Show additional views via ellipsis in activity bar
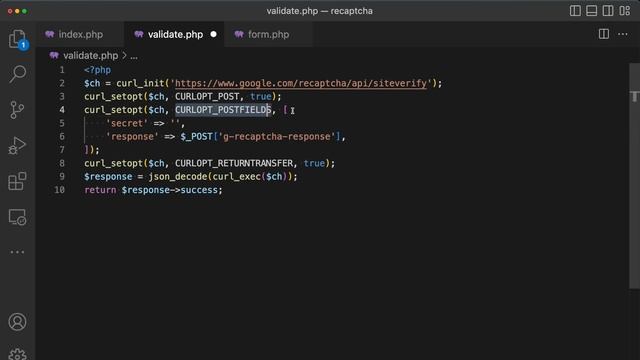The width and height of the screenshot is (640, 360). point(17,252)
